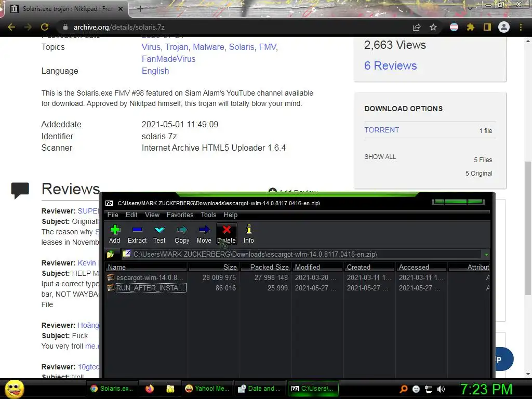Open the Malware topic link
532x399 pixels.
click(209, 47)
